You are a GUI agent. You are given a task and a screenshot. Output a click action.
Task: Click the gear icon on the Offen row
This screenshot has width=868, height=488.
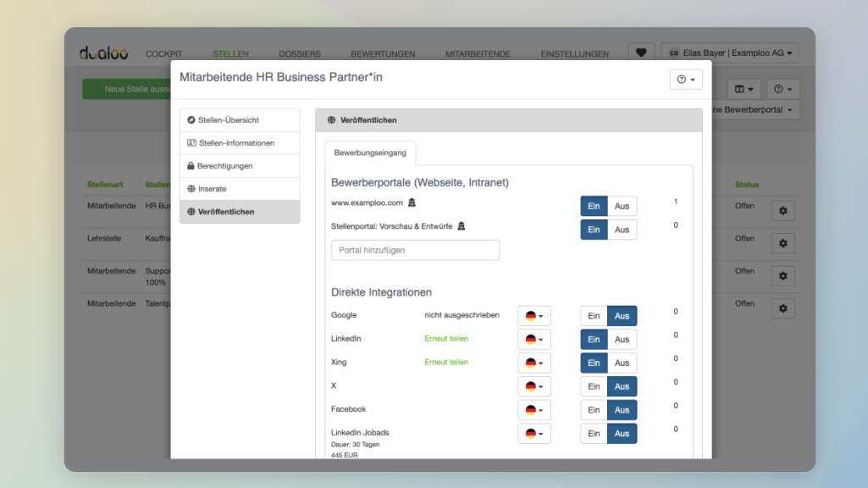click(x=782, y=210)
